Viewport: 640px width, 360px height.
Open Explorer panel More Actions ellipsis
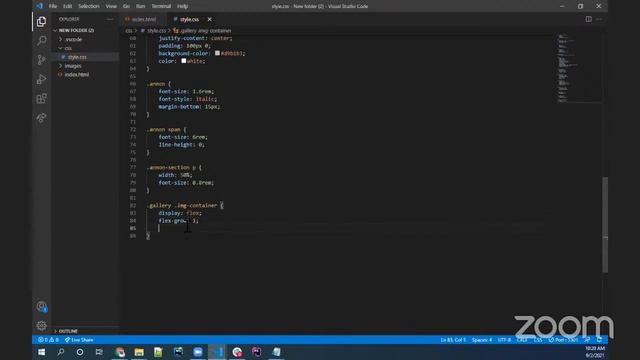110,19
